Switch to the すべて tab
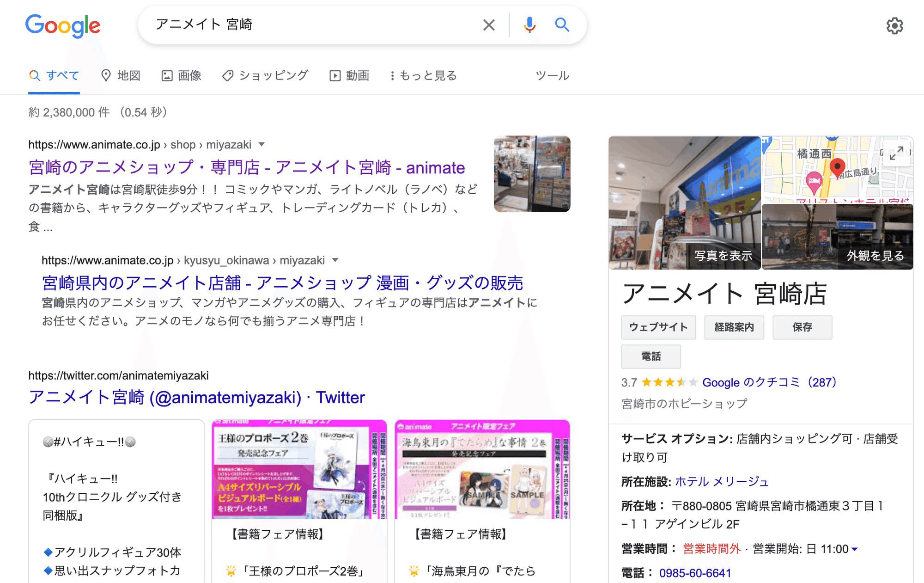 (54, 75)
